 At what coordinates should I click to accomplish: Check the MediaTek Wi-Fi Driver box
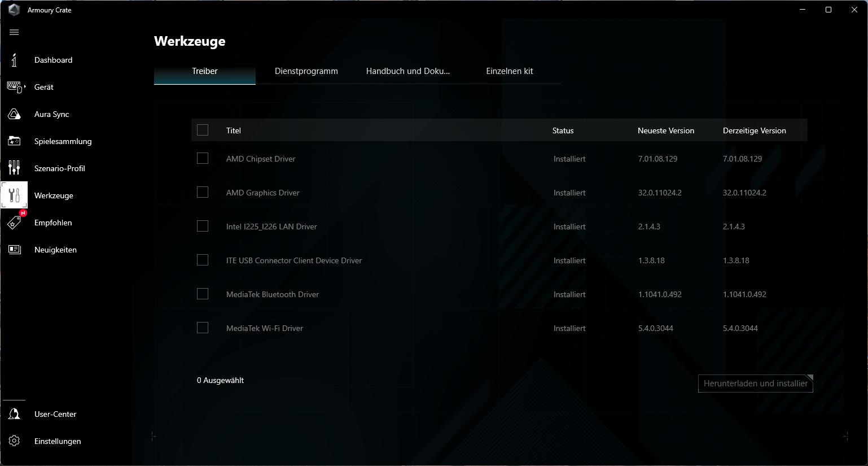click(203, 328)
